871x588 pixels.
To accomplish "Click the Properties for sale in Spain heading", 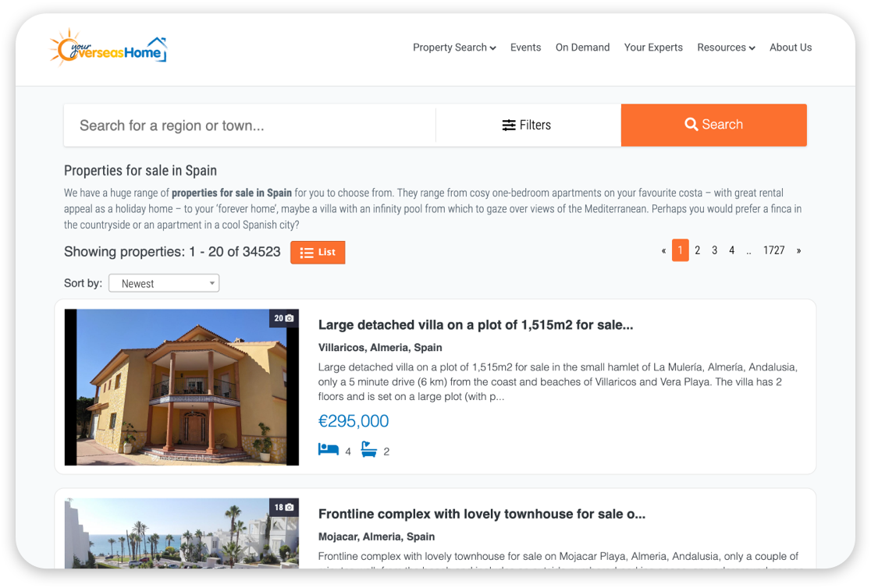I will point(140,171).
